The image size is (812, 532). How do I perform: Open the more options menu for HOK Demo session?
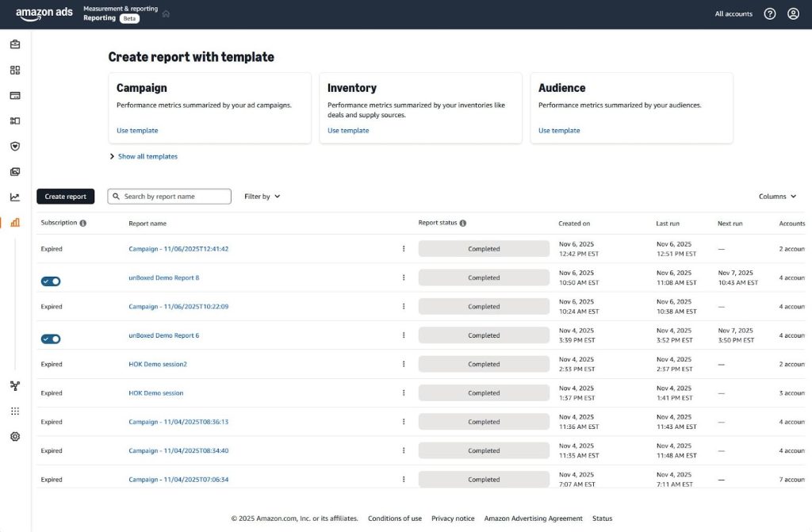[x=404, y=393]
